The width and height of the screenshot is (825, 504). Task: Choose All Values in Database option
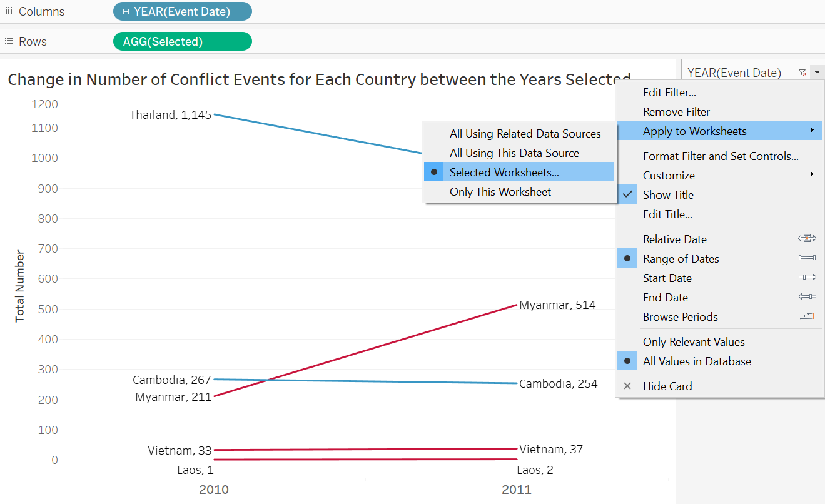[x=697, y=361]
